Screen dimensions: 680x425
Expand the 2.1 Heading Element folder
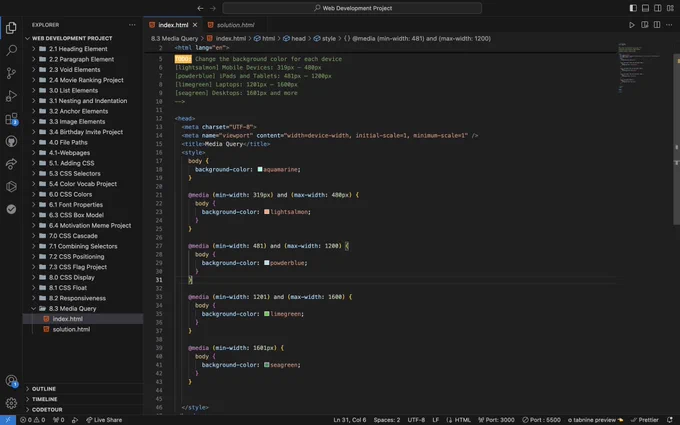83,49
